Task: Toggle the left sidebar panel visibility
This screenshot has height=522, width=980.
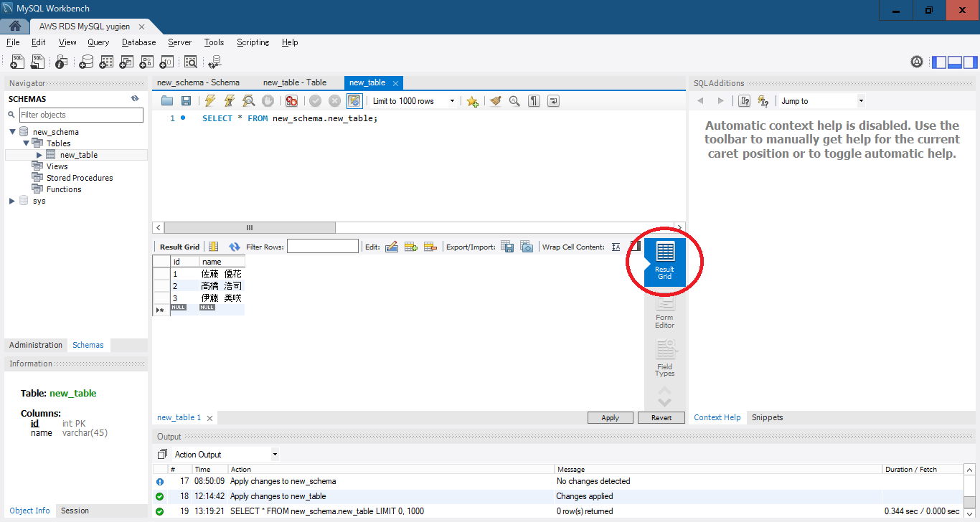Action: [x=939, y=62]
